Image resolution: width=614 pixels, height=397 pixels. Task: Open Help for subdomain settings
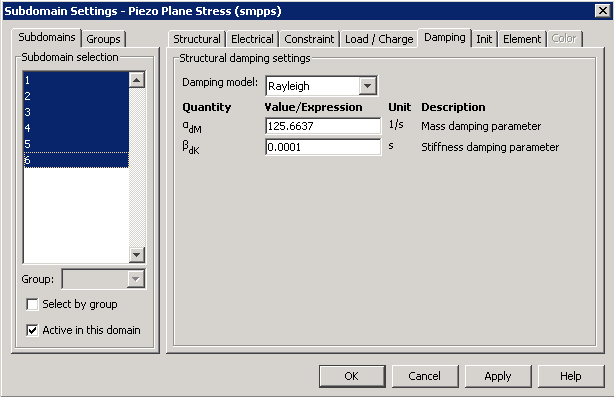(571, 376)
